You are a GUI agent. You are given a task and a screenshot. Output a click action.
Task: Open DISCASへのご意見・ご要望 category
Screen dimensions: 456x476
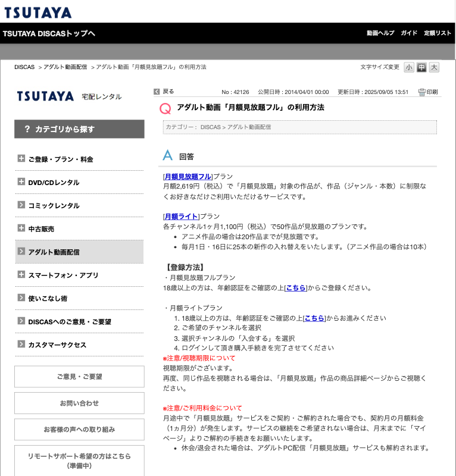[x=70, y=322]
